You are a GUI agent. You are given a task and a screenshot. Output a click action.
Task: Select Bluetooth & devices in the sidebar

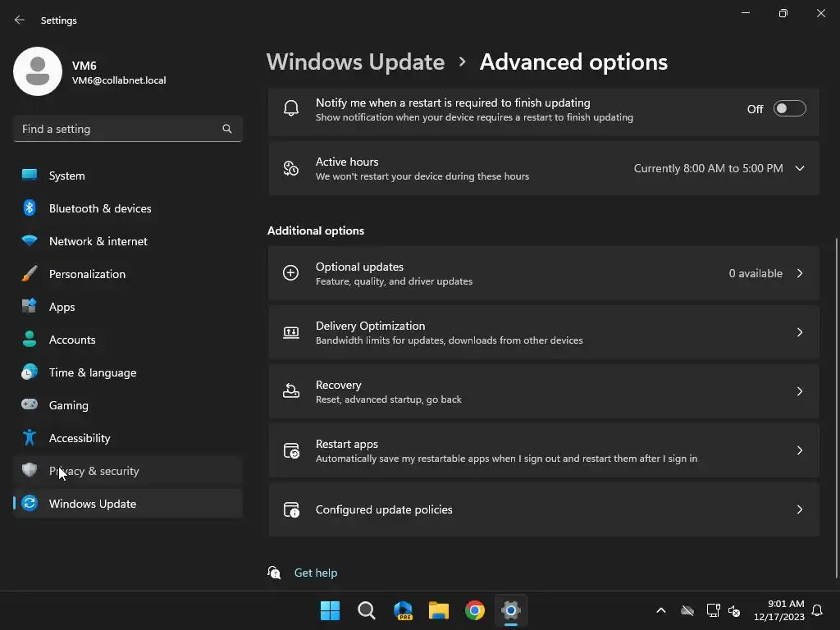(x=127, y=208)
